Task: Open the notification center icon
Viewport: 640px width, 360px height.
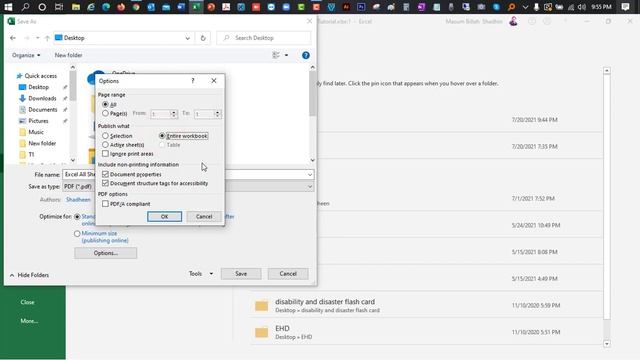Action: click(625, 7)
